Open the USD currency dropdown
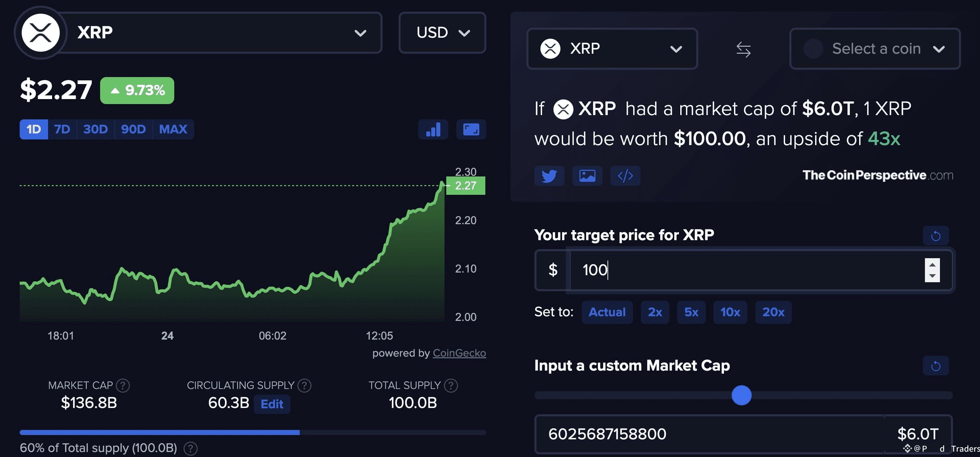980x457 pixels. click(x=442, y=33)
